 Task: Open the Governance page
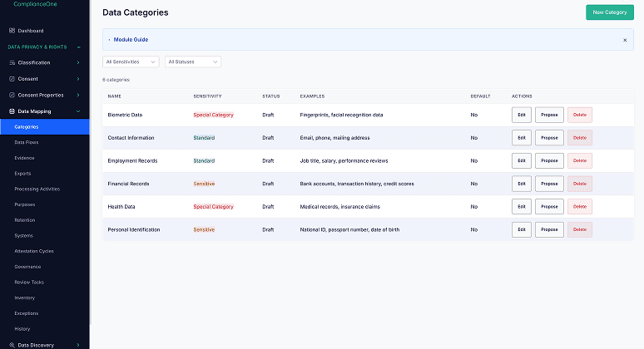27,267
